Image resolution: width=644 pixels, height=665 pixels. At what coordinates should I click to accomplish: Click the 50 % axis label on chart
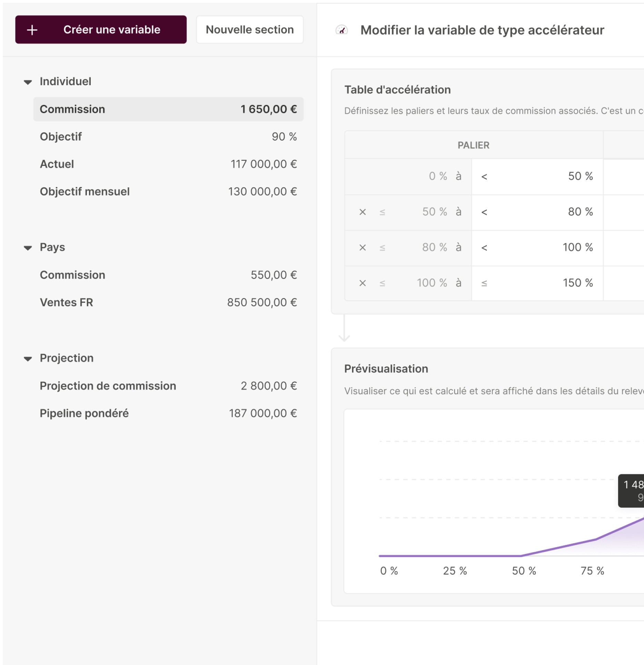524,571
